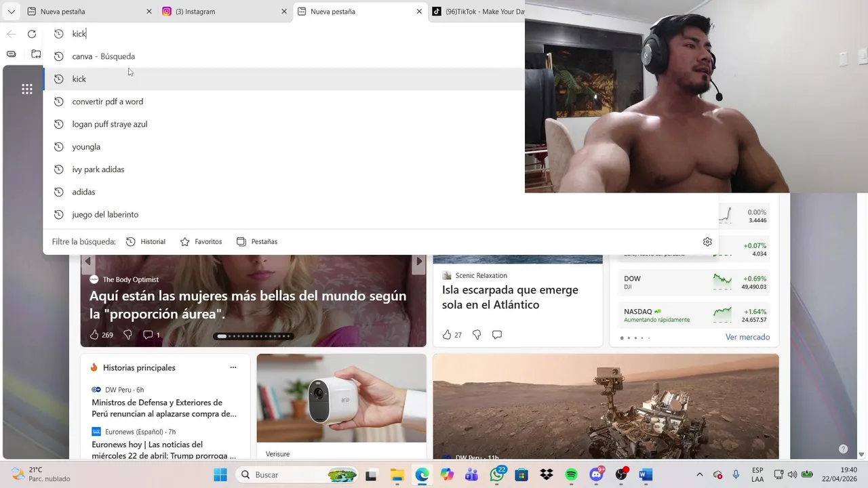Choose 'convertir pdf a word' suggestion
Image resolution: width=868 pixels, height=488 pixels.
[285, 102]
